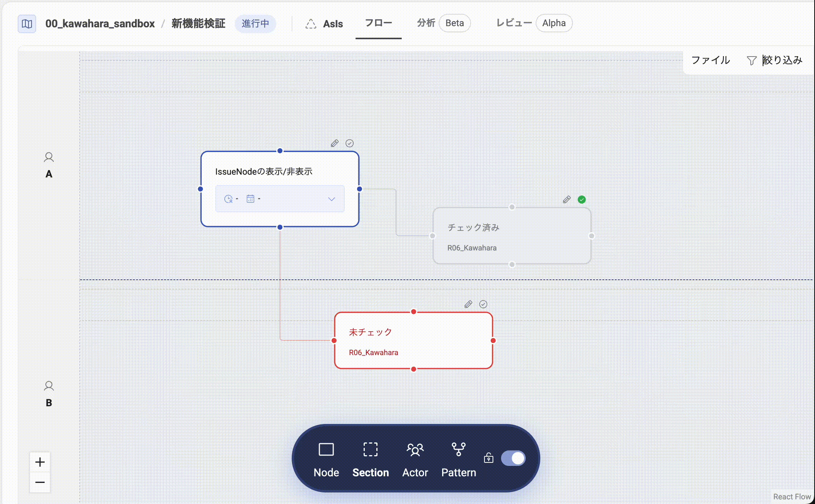This screenshot has width=815, height=504.
Task: Select the 未チェック node title
Action: 370,332
